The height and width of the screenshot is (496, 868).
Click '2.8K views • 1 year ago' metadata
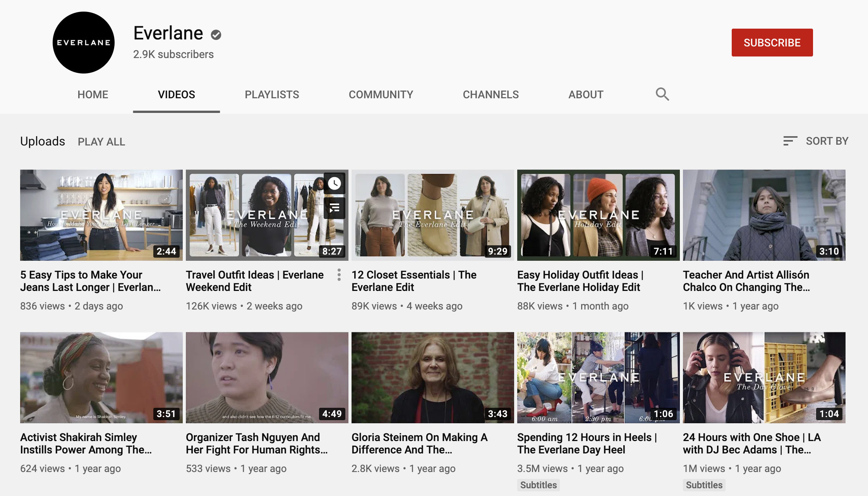point(403,469)
